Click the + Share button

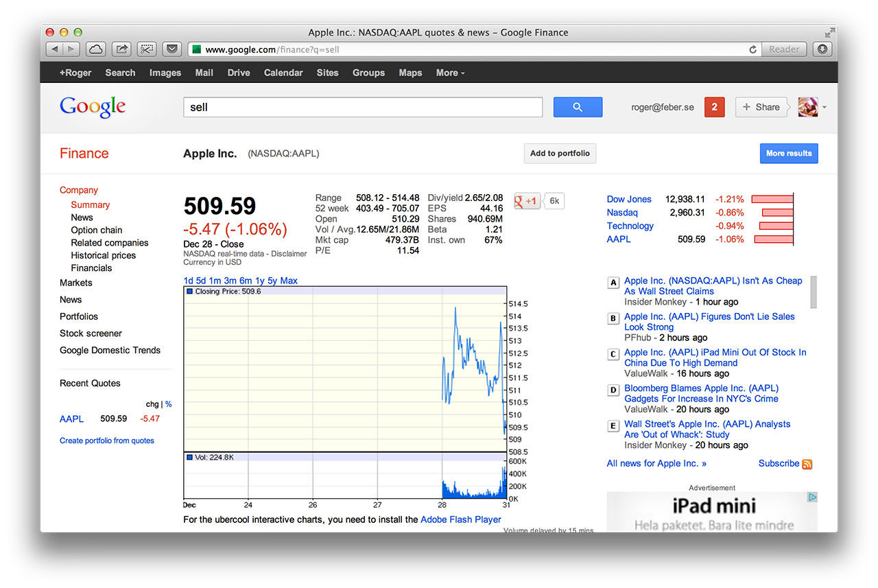pos(761,107)
